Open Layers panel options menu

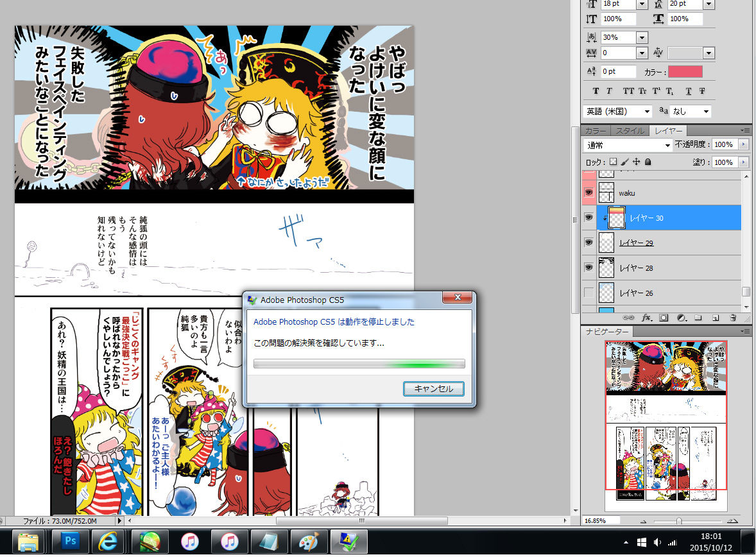click(745, 131)
